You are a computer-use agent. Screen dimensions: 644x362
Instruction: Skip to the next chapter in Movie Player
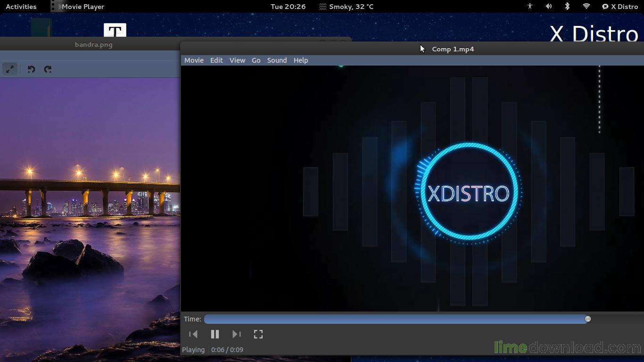click(237, 334)
